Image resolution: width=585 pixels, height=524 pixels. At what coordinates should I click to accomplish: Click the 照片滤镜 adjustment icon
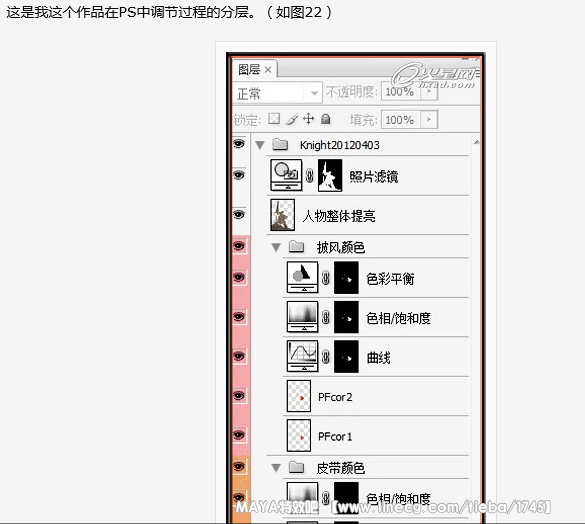coord(286,175)
